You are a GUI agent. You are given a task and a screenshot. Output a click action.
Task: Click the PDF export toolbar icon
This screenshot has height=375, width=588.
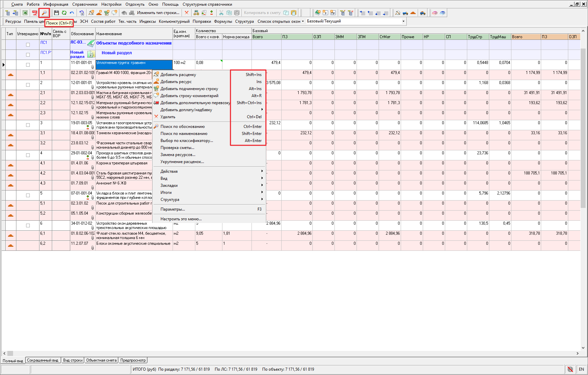(x=35, y=13)
